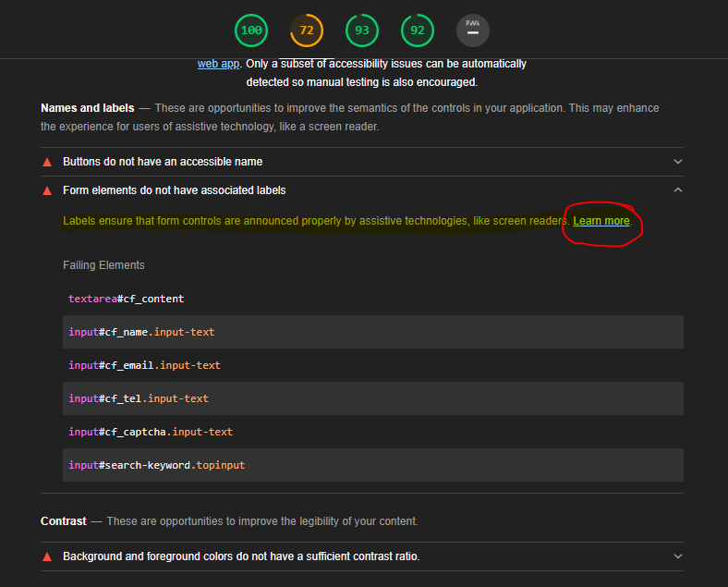Open the 'web app' link
Screen dimensions: 728x587
(x=218, y=64)
